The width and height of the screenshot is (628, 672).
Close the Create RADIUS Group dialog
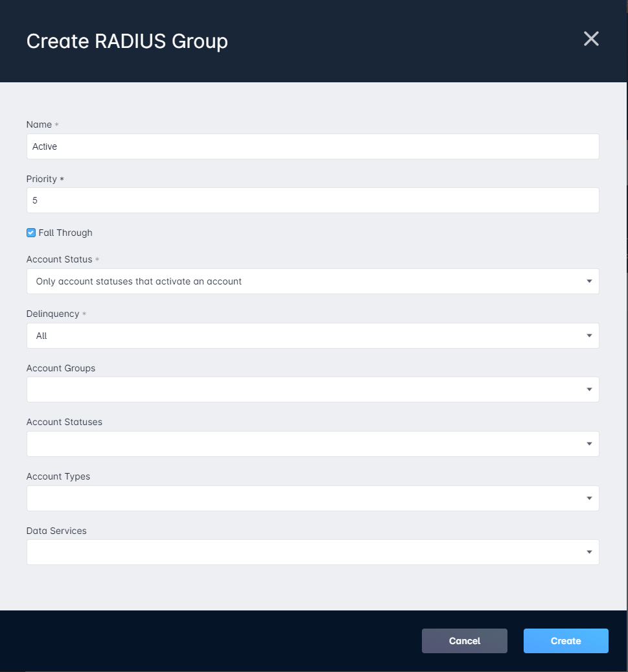591,39
